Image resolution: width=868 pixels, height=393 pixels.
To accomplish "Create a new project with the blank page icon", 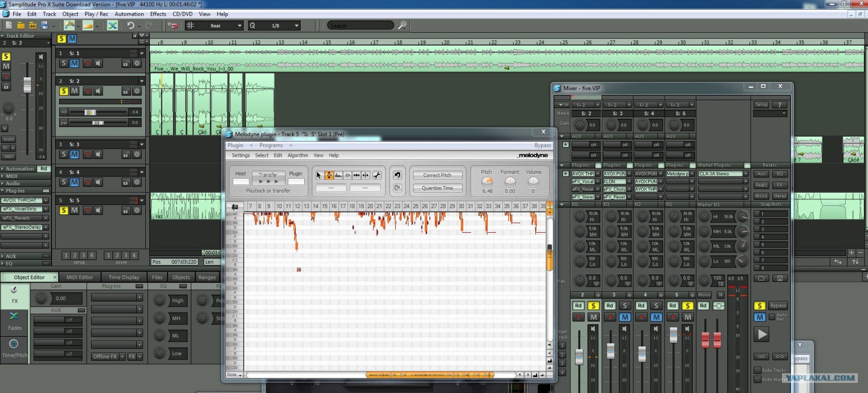I will [x=9, y=25].
